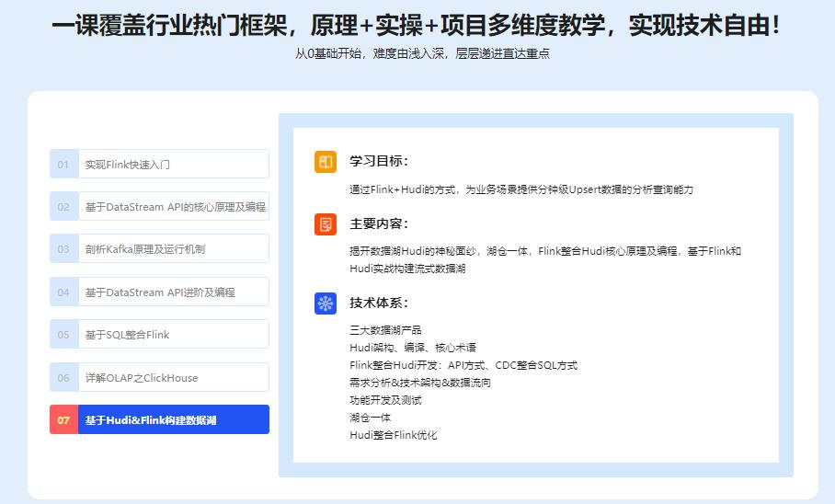Click the 学习目标 section heading
This screenshot has height=504, width=835.
coord(379,162)
